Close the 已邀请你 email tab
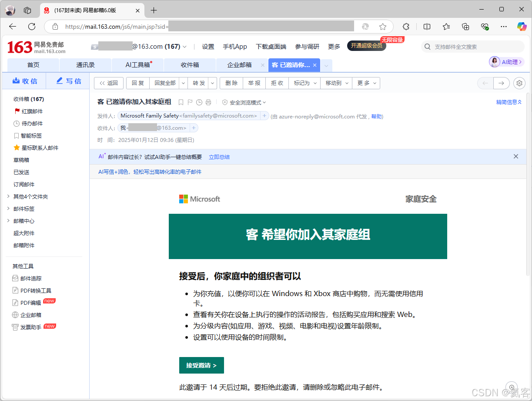The image size is (532, 401). (315, 65)
